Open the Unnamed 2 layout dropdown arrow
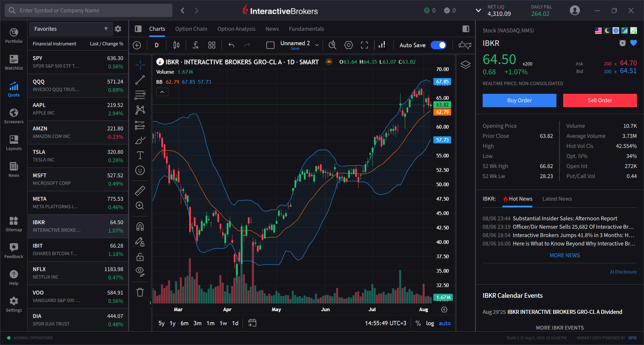 tap(317, 45)
